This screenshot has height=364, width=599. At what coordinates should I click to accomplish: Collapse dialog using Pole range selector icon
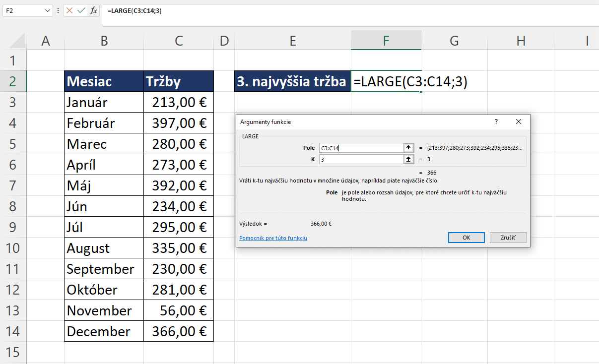pos(409,148)
